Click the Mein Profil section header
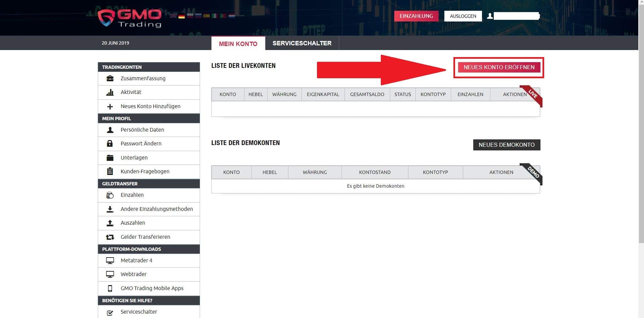644x318 pixels. click(x=149, y=118)
